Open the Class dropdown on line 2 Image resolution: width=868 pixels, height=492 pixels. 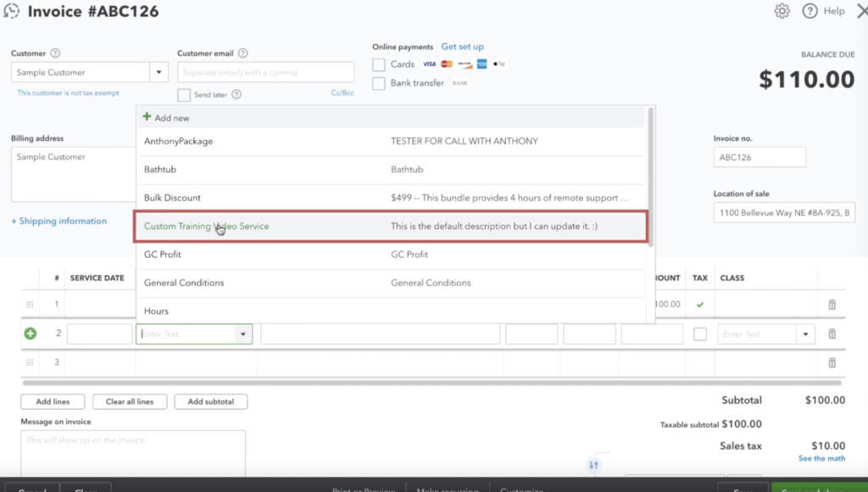click(804, 334)
